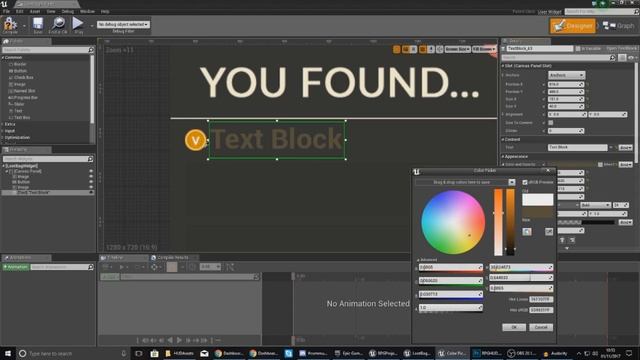Open the debug object selection dropdown
The height and width of the screenshot is (360, 640).
click(x=123, y=24)
